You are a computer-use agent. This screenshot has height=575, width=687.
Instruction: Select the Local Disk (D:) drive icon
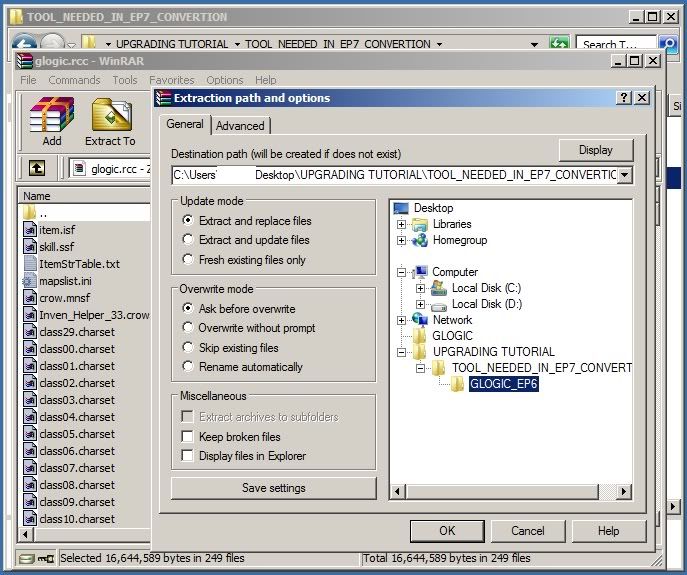pos(438,304)
